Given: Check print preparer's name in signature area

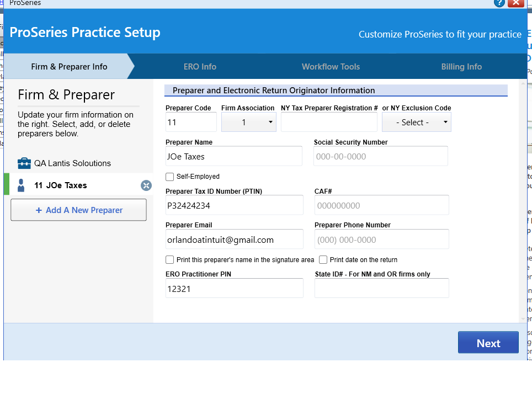Looking at the screenshot, I should pos(169,259).
